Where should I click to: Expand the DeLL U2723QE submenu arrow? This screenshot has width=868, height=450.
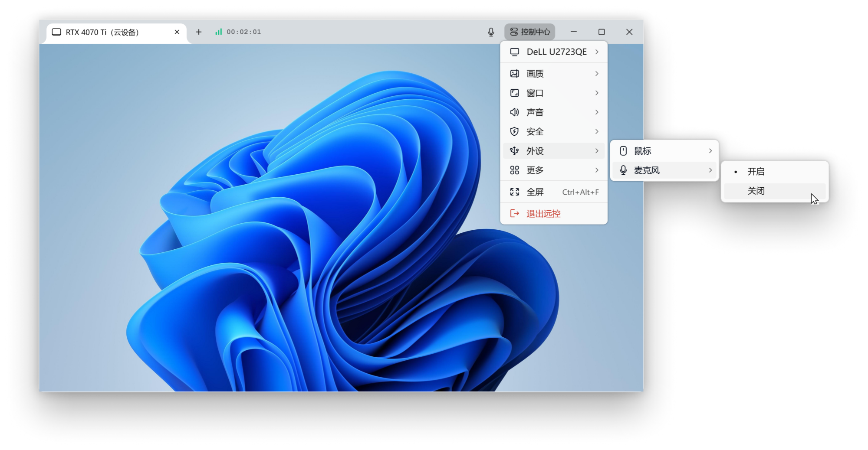tap(597, 52)
